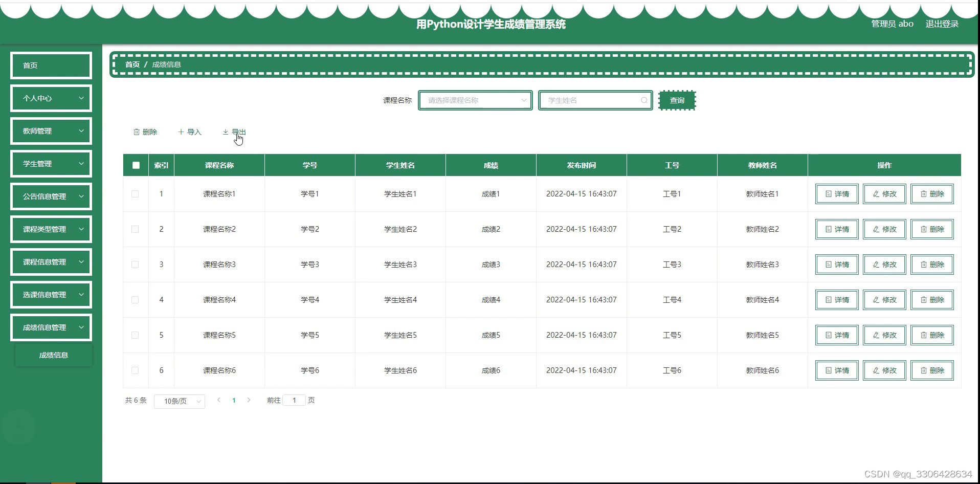The width and height of the screenshot is (980, 484).
Task: Click 首页 in the breadcrumb
Action: pos(132,64)
